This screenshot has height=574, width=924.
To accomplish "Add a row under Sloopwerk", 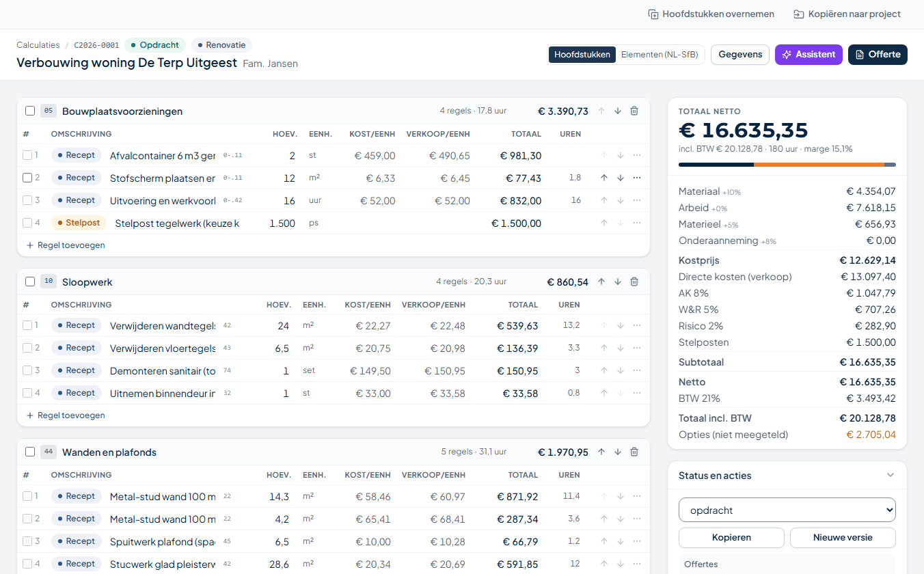I will pos(66,415).
